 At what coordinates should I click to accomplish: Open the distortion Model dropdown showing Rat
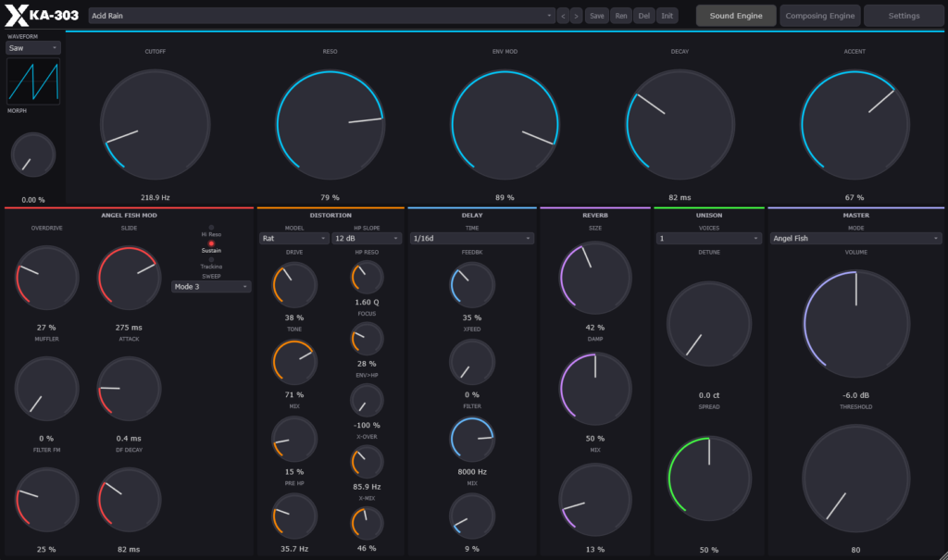pos(294,238)
